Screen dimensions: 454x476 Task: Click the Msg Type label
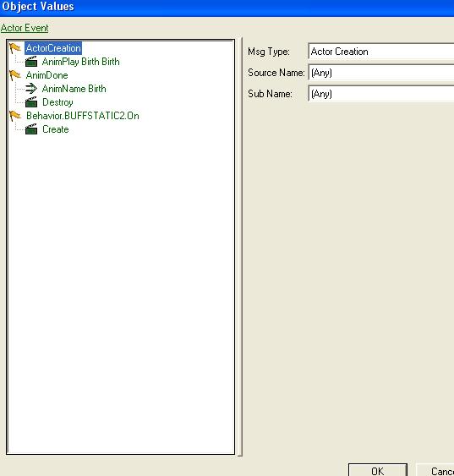pos(269,52)
